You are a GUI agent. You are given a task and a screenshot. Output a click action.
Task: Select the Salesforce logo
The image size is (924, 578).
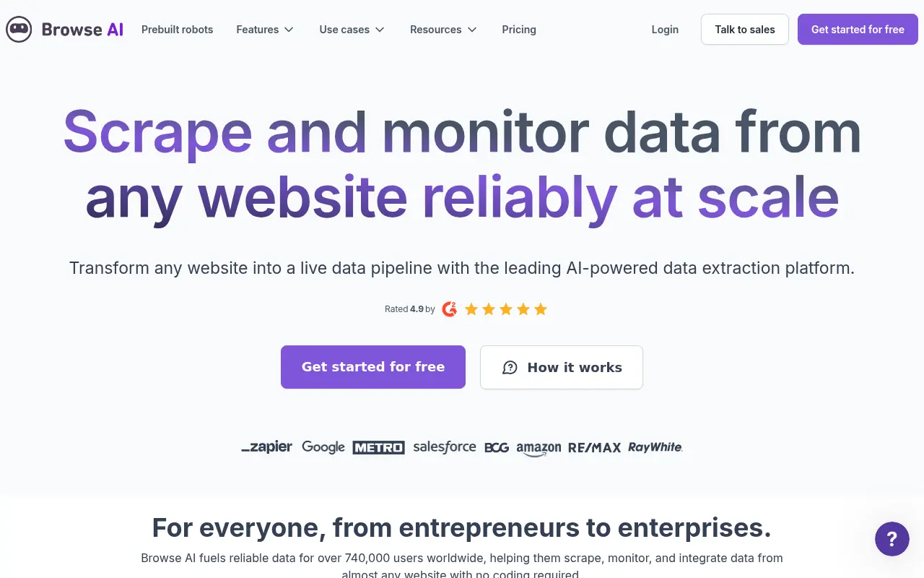[444, 447]
